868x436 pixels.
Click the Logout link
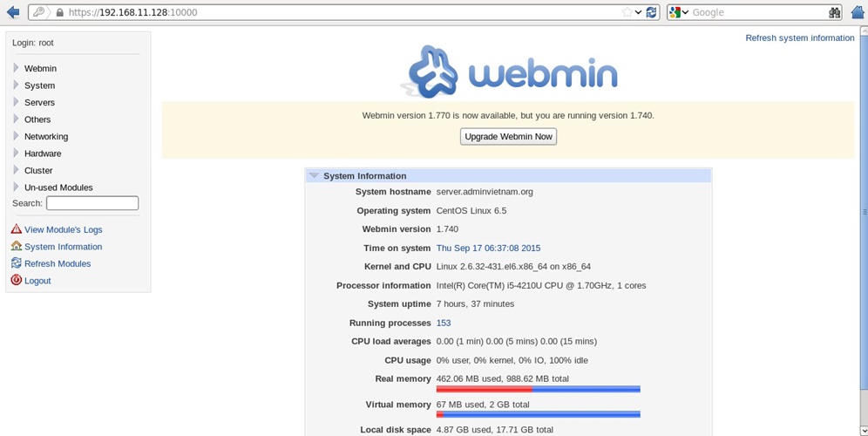37,281
